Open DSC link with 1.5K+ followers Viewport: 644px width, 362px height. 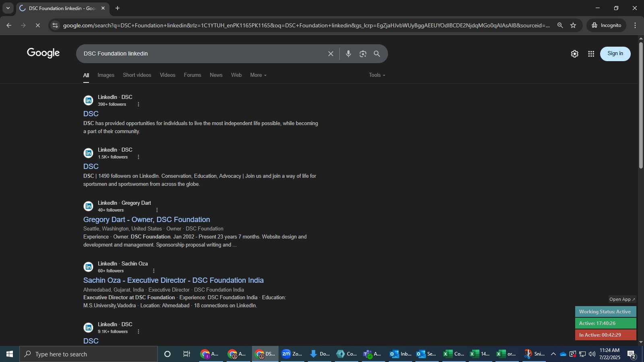coord(91,167)
